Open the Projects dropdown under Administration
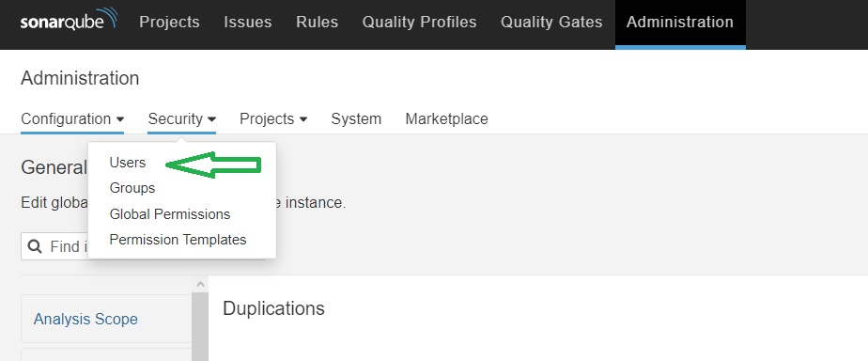The width and height of the screenshot is (868, 361). [x=273, y=119]
